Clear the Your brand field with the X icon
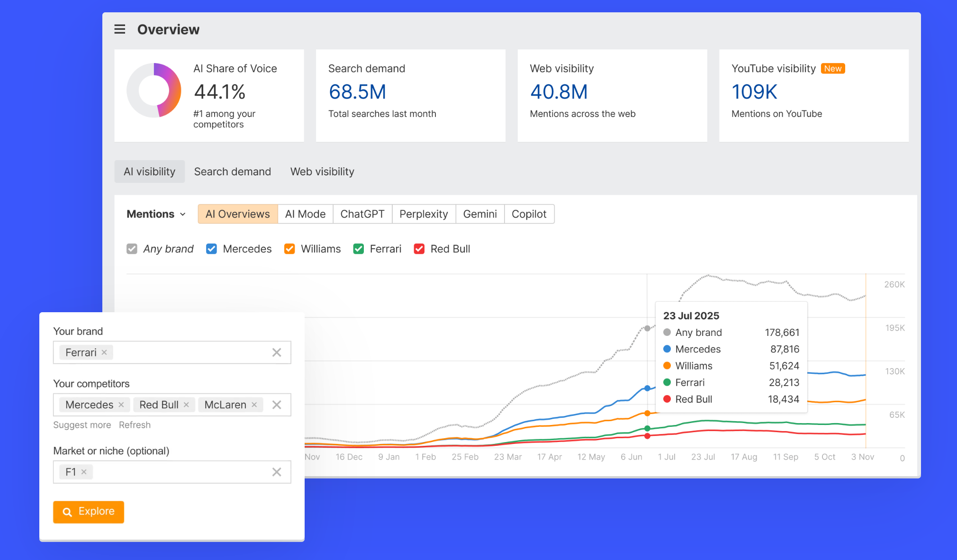This screenshot has height=560, width=957. pyautogui.click(x=277, y=352)
